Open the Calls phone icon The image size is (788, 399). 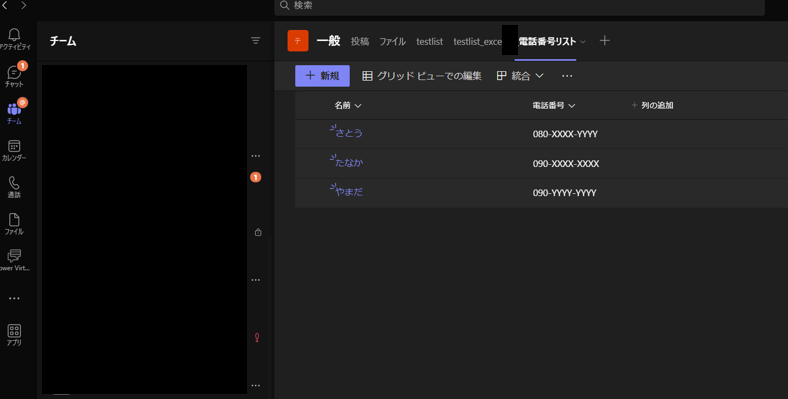pos(14,182)
